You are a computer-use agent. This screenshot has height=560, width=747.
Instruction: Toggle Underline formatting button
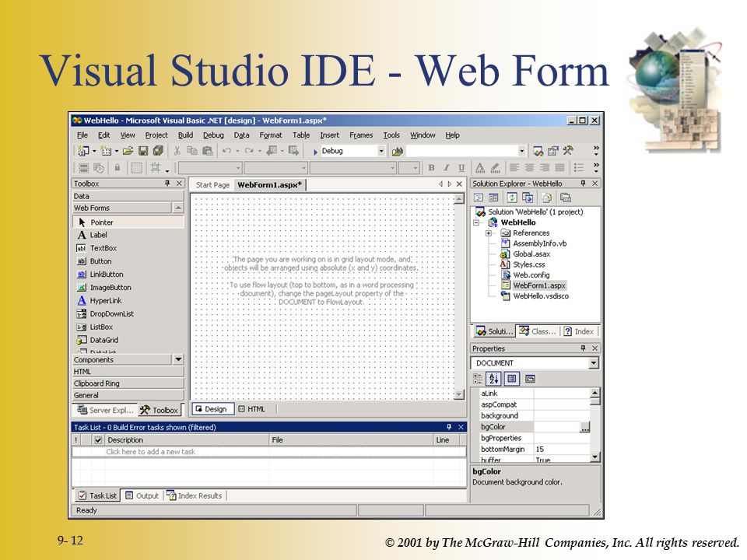click(x=461, y=168)
